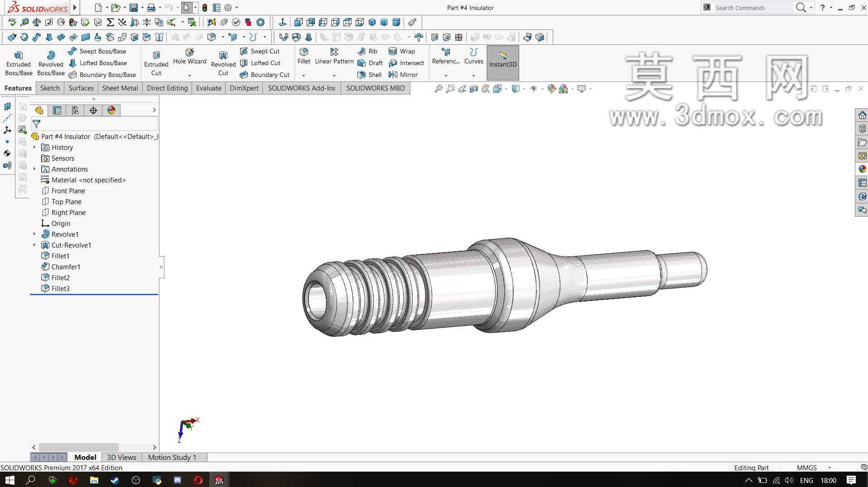868x487 pixels.
Task: Toggle Hide/Show Items eye in view toolbar
Action: (x=534, y=89)
